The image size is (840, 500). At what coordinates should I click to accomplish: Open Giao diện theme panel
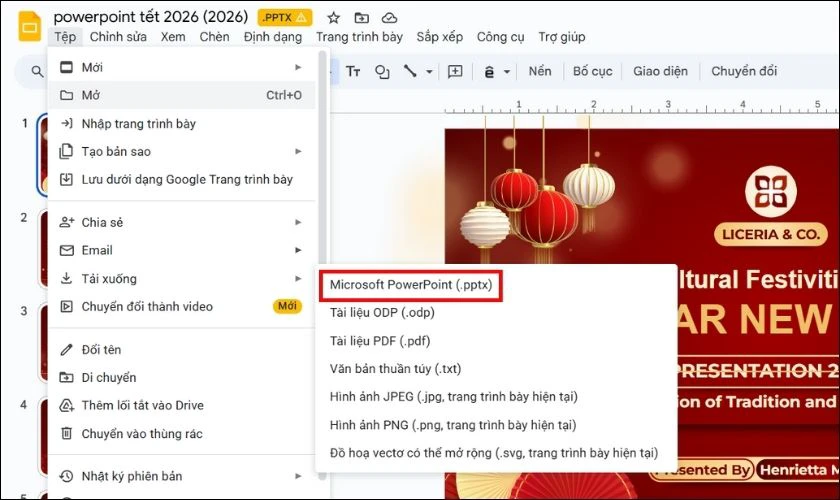[660, 71]
